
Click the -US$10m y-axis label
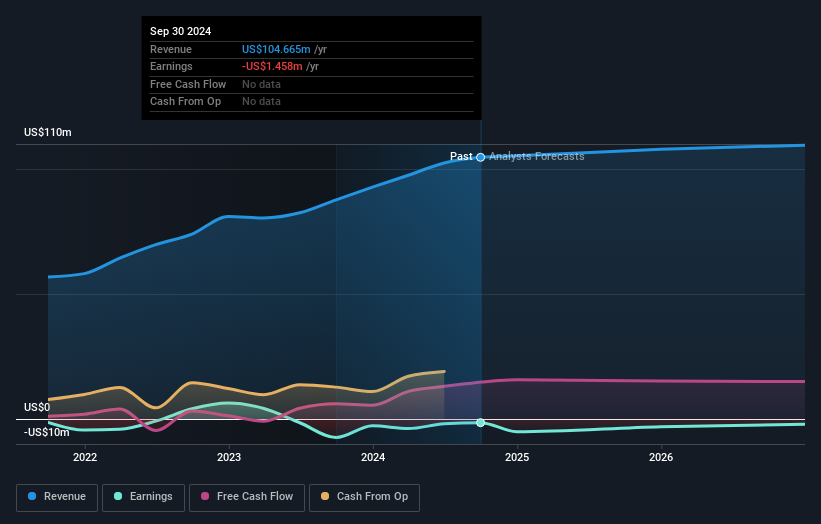coord(47,432)
